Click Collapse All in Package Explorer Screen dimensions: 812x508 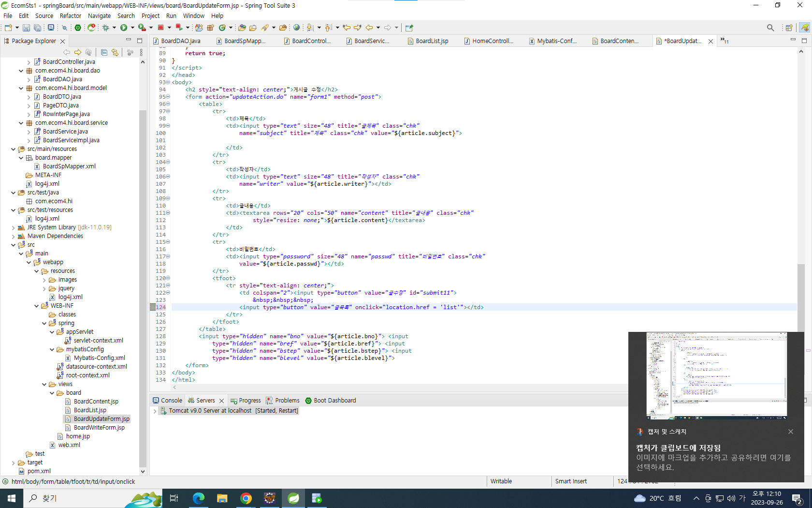pyautogui.click(x=104, y=52)
